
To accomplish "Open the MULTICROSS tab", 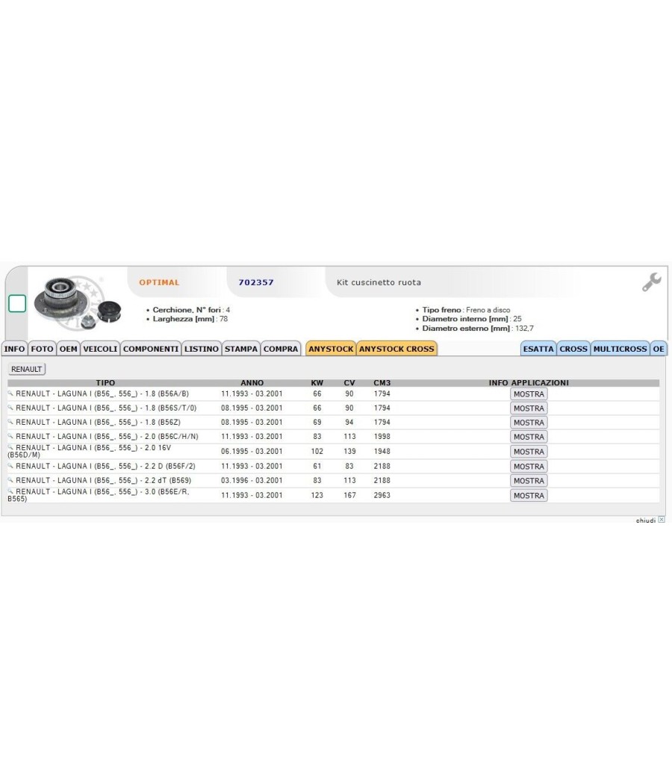I will coord(620,349).
